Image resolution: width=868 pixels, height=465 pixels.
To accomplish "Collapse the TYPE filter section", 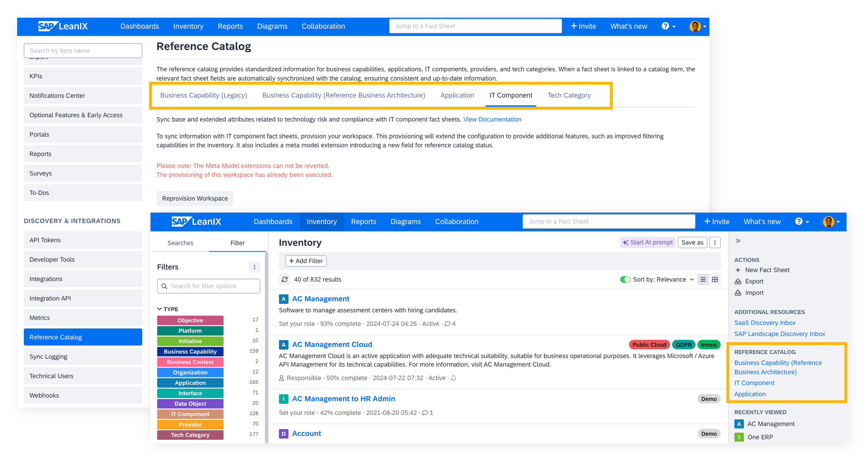I will 159,309.
